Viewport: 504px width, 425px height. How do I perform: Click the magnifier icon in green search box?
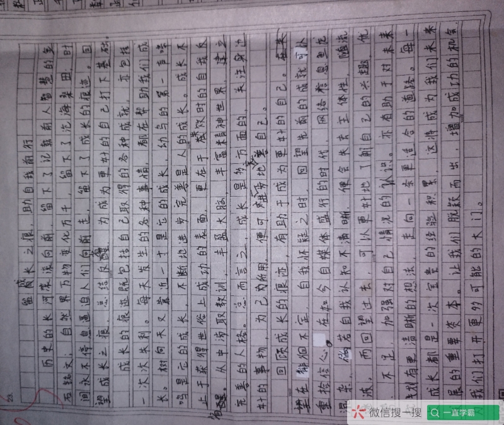(434, 412)
